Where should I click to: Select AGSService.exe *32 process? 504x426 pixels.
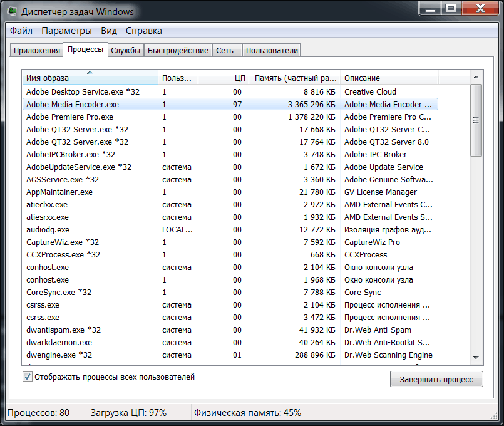pos(230,179)
